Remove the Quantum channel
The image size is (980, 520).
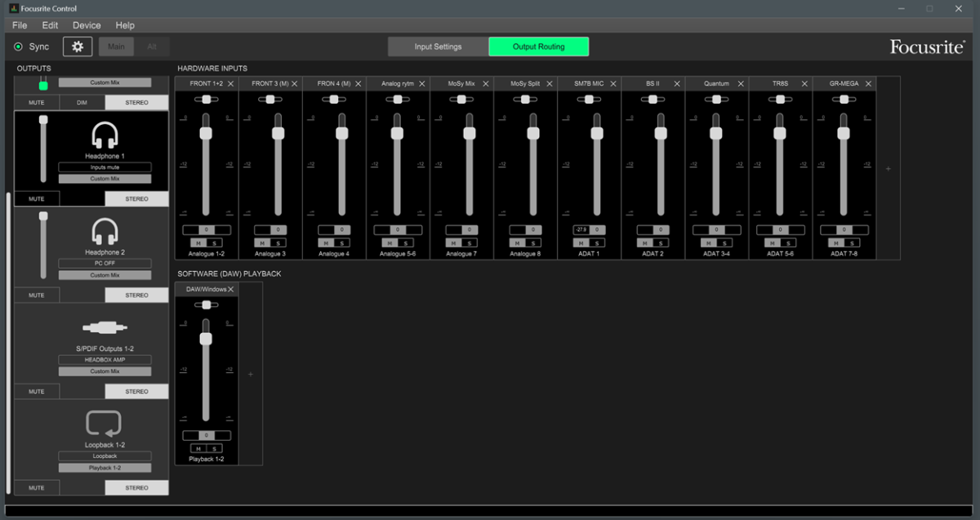pos(741,83)
